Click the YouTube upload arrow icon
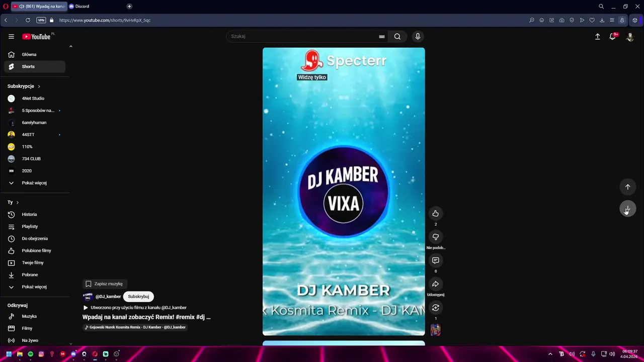The width and height of the screenshot is (644, 362). (598, 37)
